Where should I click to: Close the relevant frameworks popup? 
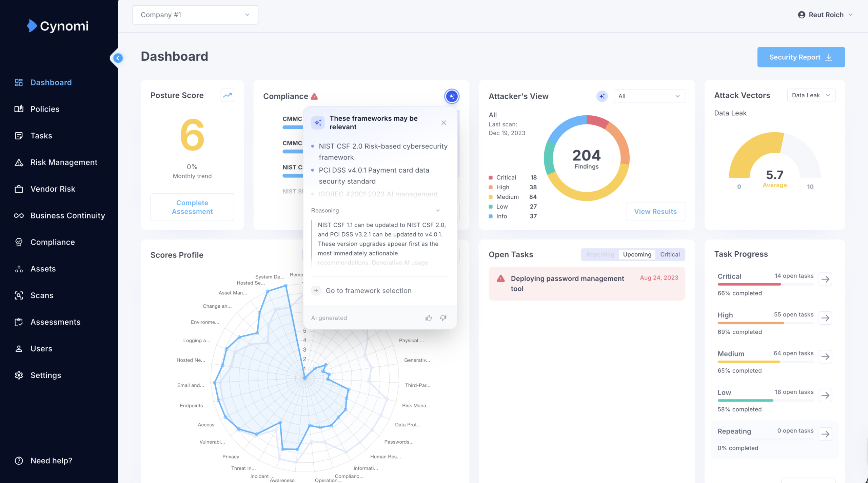click(x=443, y=123)
